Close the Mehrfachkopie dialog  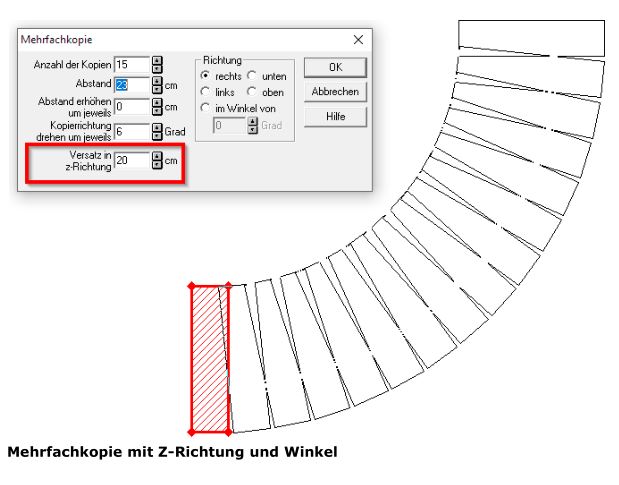[358, 39]
